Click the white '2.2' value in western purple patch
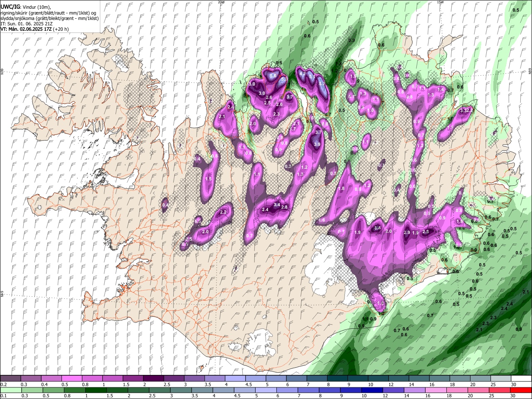 (x=223, y=212)
